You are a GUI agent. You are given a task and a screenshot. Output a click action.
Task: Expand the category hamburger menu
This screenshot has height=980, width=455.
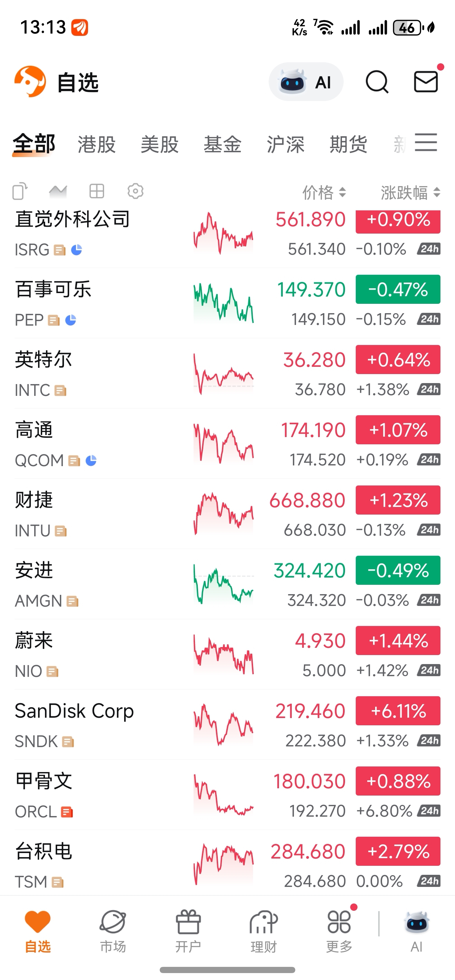(426, 143)
